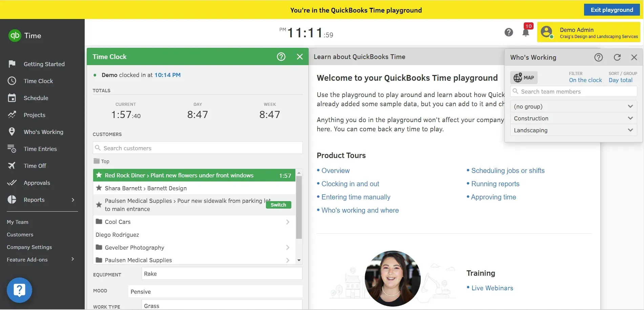644x310 pixels.
Task: Open notifications bell with 10 badge
Action: 526,32
